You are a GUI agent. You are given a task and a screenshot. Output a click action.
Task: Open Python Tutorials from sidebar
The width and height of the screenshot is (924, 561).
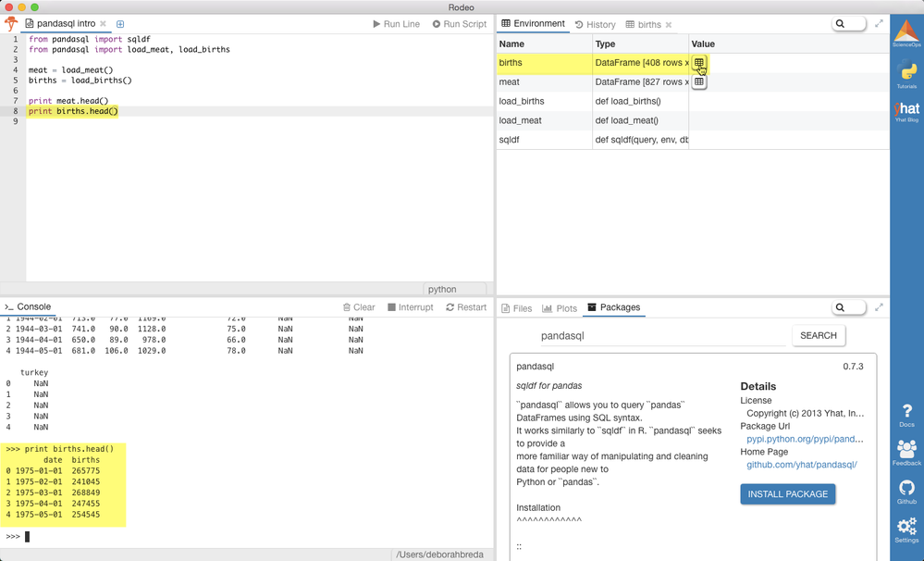coord(906,75)
